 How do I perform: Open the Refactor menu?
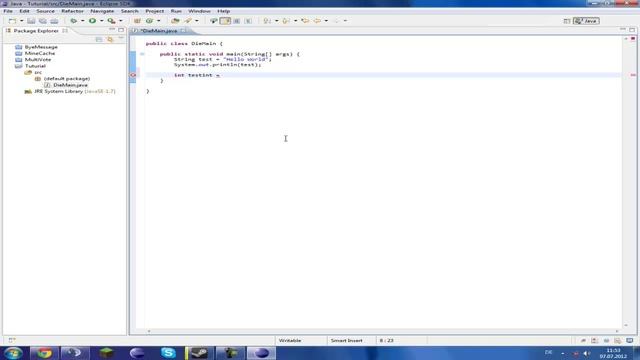(72, 11)
